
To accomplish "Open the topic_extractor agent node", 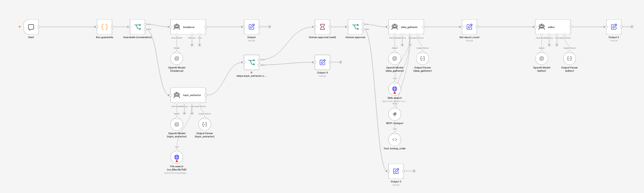I will pyautogui.click(x=188, y=95).
